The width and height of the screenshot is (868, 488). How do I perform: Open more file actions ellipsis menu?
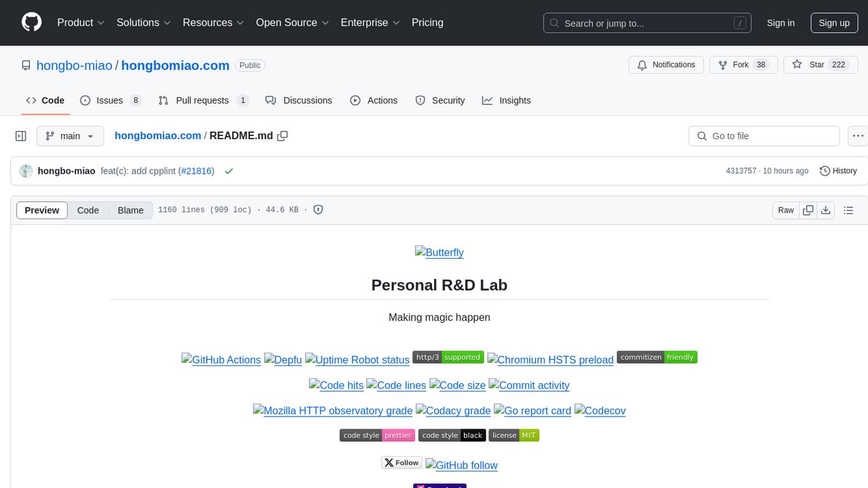pyautogui.click(x=858, y=136)
